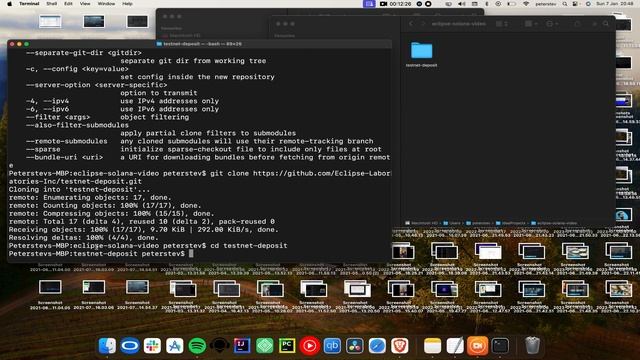This screenshot has height=360, width=640.
Task: Open the peterstev user menu
Action: (546, 4)
